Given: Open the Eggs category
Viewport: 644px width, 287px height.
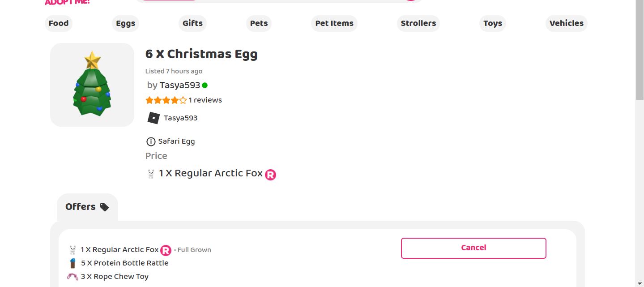Looking at the screenshot, I should coord(125,23).
